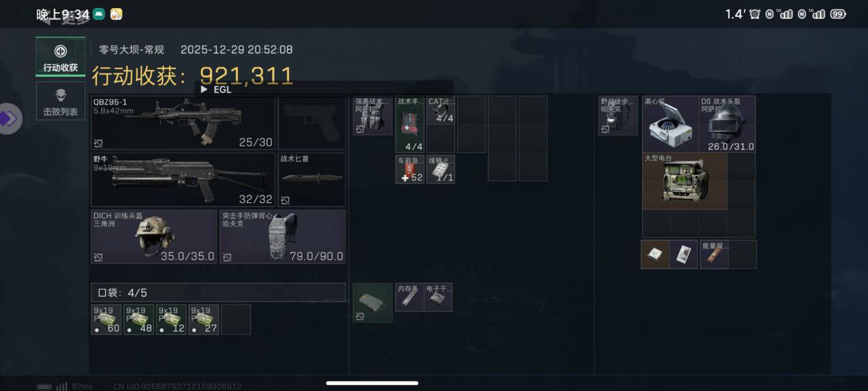Open the 击败列表 tab
The image size is (868, 391).
(60, 100)
